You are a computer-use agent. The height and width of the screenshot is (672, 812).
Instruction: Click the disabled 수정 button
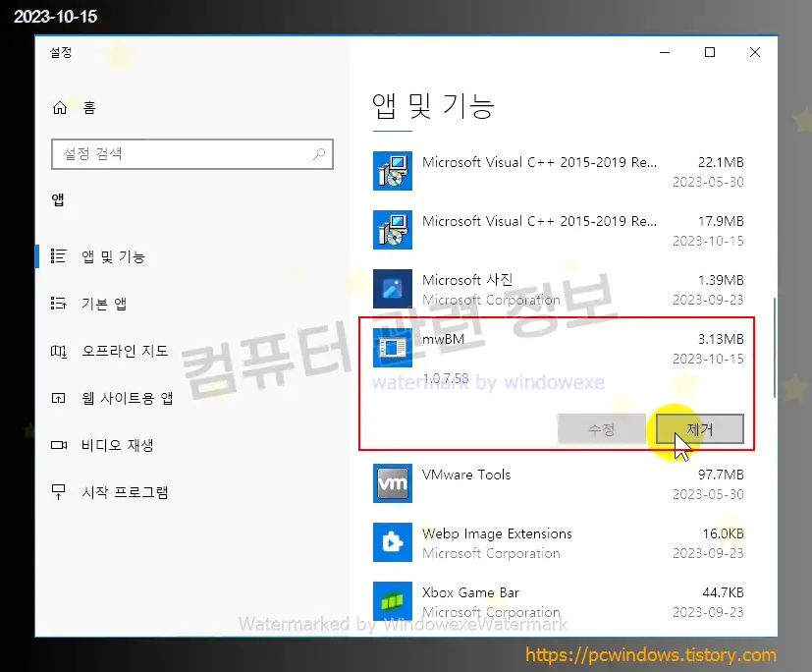click(x=602, y=429)
